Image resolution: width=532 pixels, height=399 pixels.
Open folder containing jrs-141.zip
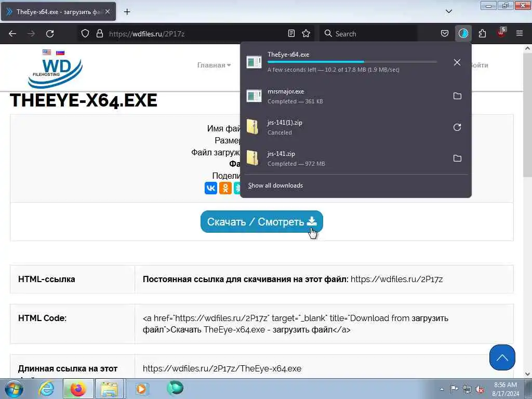[x=457, y=158]
